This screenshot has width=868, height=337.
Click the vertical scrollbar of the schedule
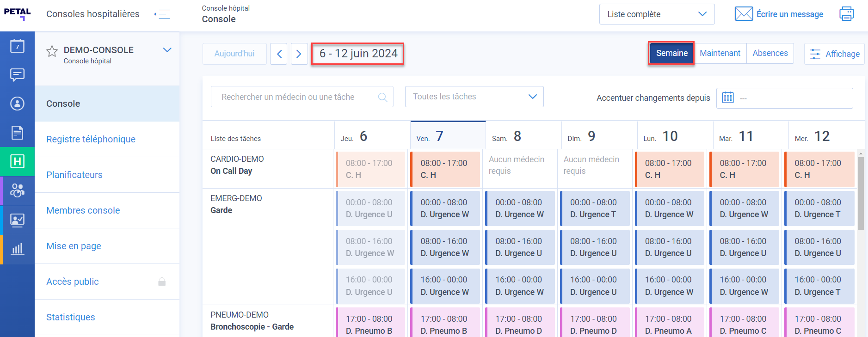click(x=860, y=194)
